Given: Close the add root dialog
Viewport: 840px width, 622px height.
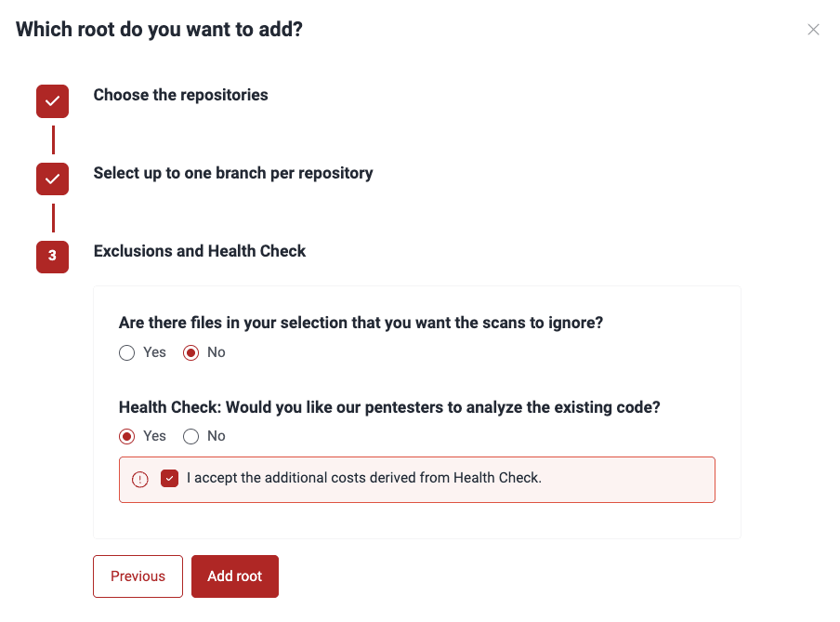Looking at the screenshot, I should pyautogui.click(x=813, y=30).
